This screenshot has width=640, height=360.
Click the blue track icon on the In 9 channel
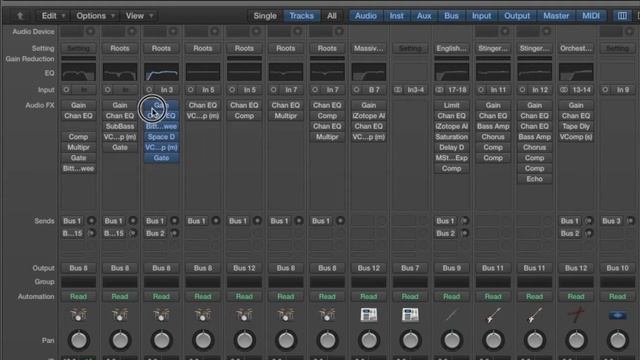click(618, 315)
